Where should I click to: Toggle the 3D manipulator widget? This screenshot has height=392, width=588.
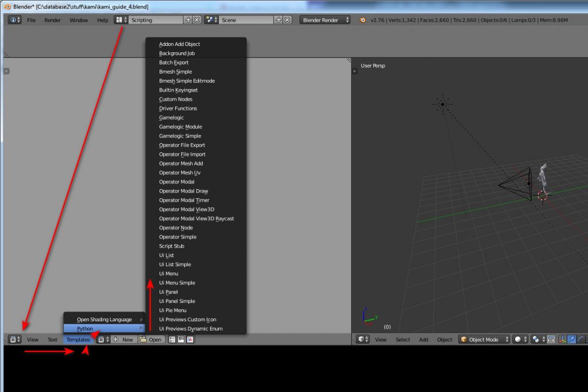(563, 340)
